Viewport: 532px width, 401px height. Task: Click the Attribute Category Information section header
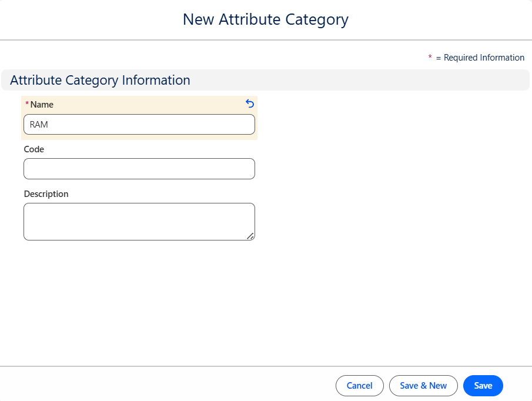(x=100, y=81)
